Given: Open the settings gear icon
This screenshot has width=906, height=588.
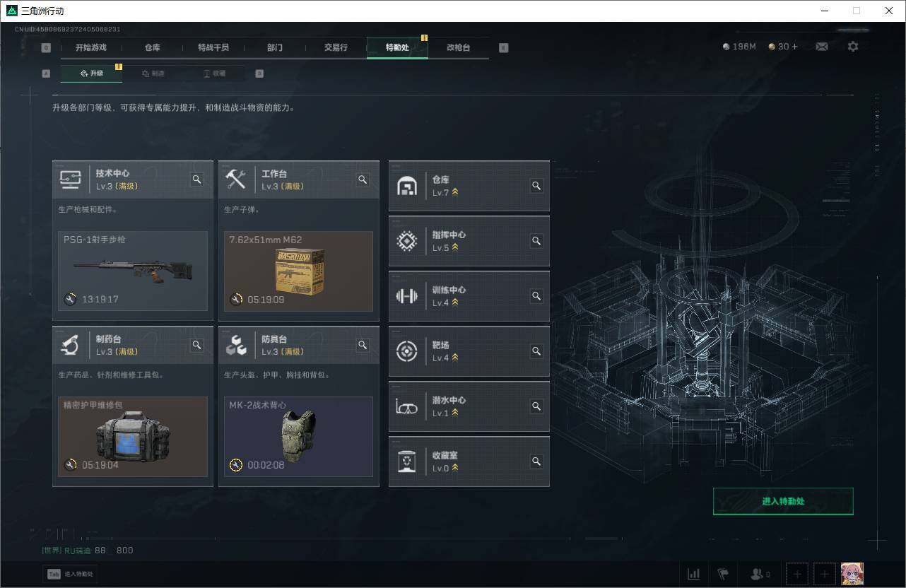Looking at the screenshot, I should coord(853,46).
